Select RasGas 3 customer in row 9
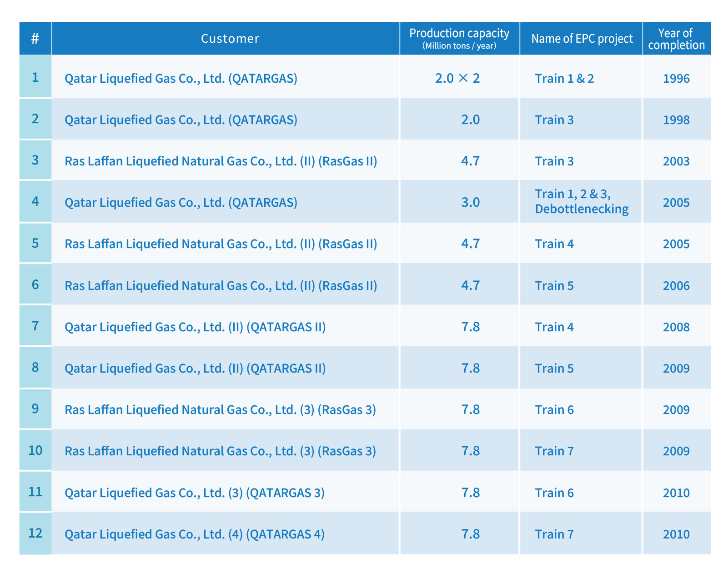728x573 pixels. (x=220, y=410)
